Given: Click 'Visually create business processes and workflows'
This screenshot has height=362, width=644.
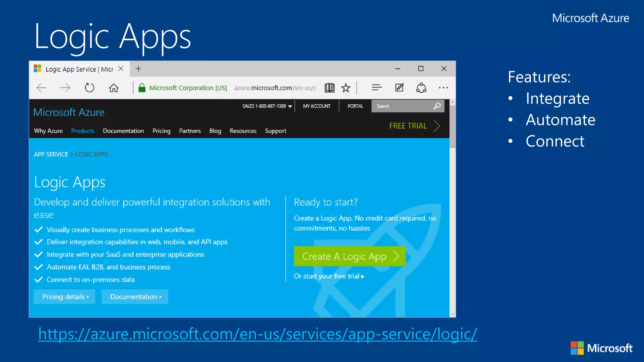Looking at the screenshot, I should tap(120, 230).
